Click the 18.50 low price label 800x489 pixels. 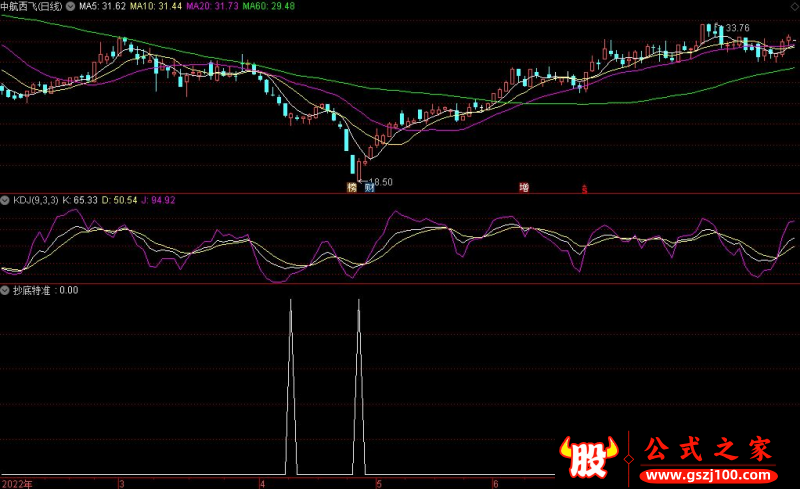coord(381,182)
